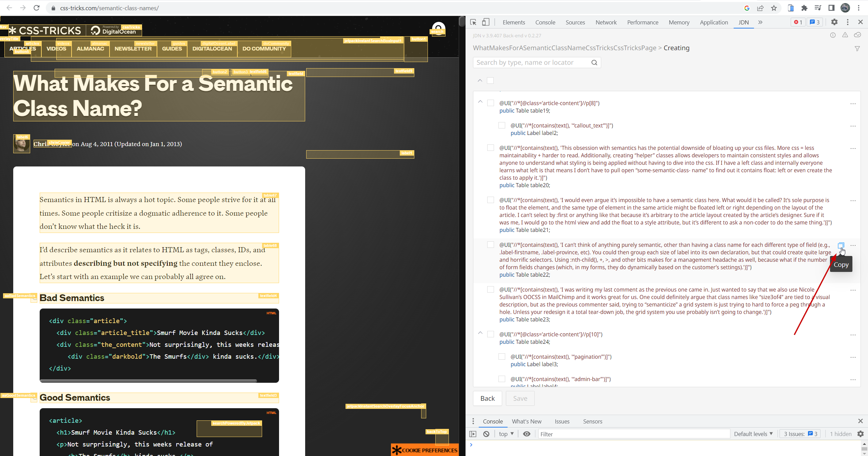Open the site search circle icon
Viewport: 868px width, 456px height.
point(438,29)
